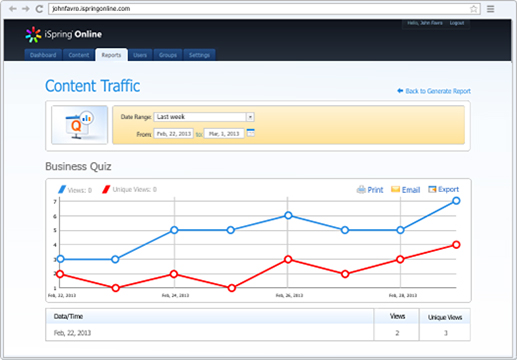Viewport: 517px width, 360px height.
Task: Bookmark the page with the star icon
Action: point(473,9)
